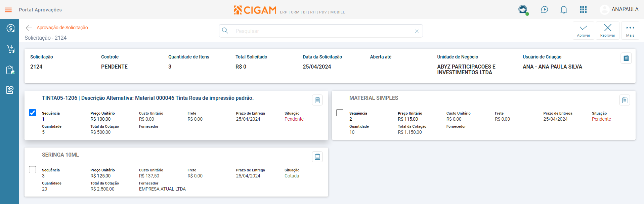The image size is (644, 204).
Task: Click R$ 1.150,00 quotation total
Action: 410,132
